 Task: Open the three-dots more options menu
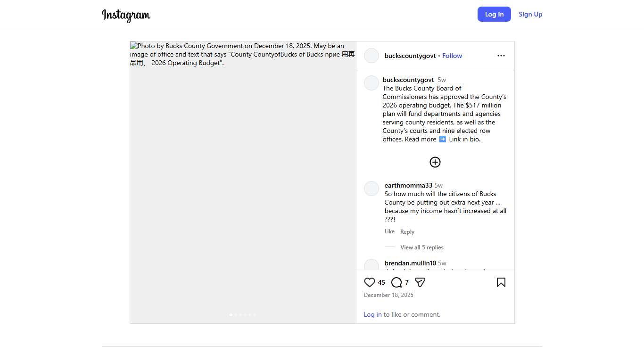click(x=501, y=56)
